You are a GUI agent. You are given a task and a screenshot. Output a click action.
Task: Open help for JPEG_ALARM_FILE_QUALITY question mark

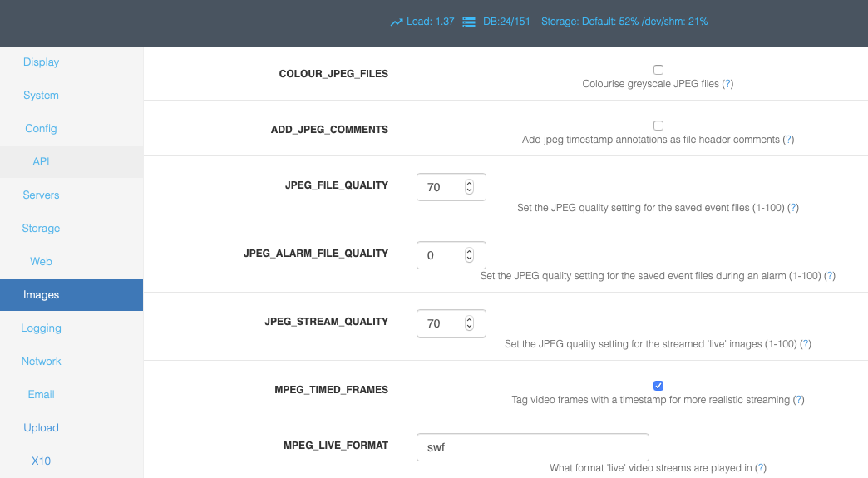pos(830,275)
